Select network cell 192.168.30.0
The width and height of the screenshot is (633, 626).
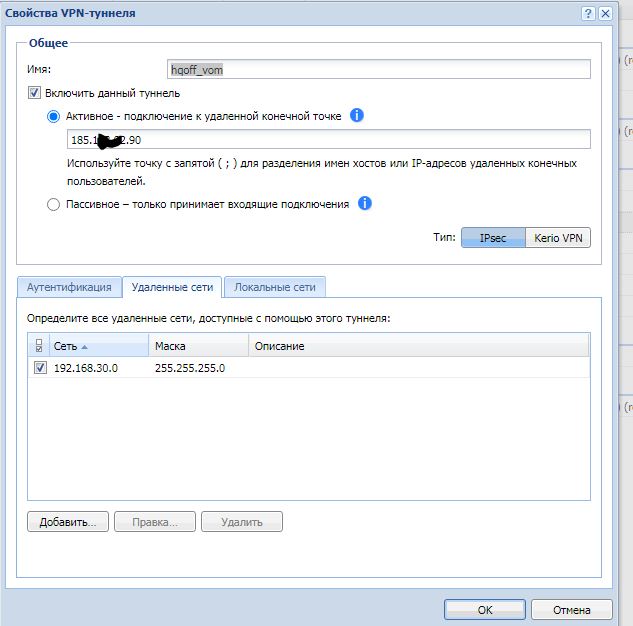point(86,368)
